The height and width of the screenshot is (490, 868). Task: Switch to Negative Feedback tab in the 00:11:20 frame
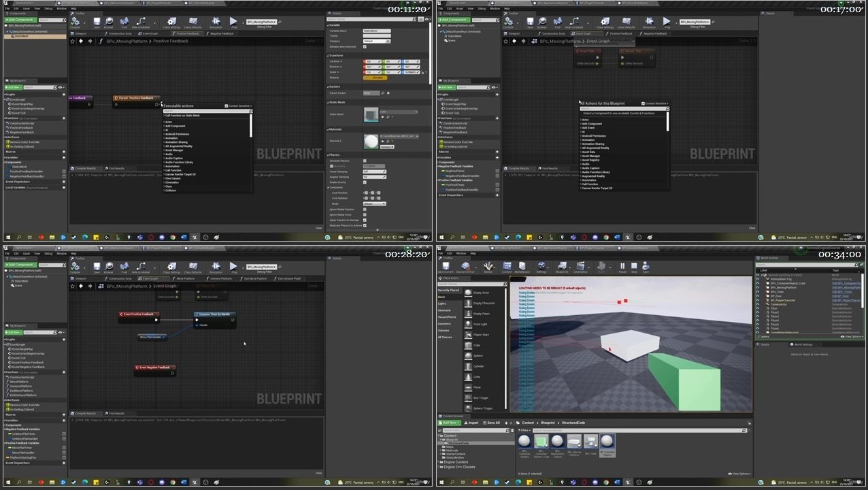pos(220,33)
